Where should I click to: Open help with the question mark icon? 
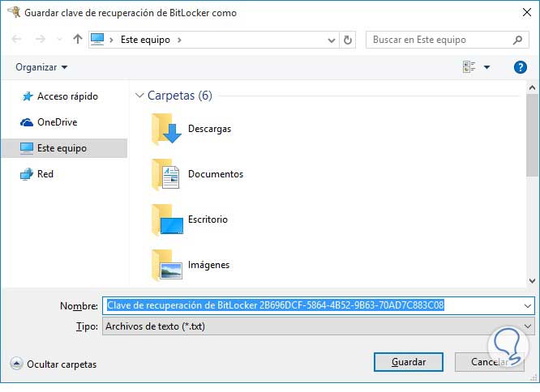[x=520, y=67]
